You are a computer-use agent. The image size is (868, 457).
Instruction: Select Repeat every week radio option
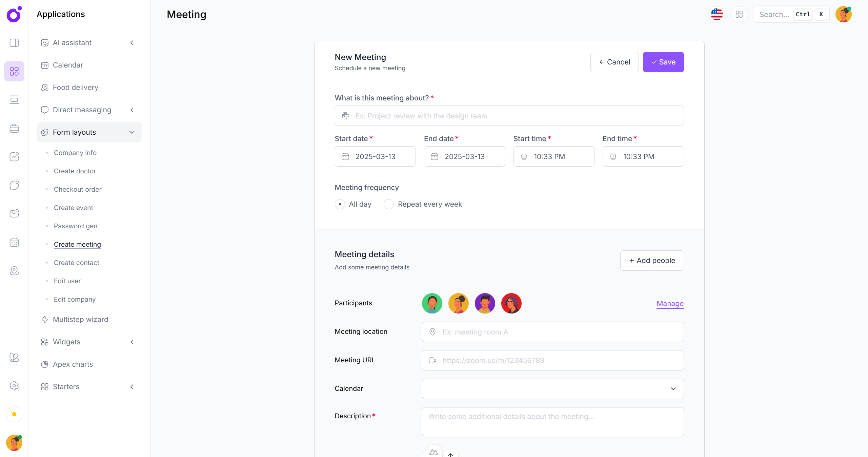click(388, 204)
